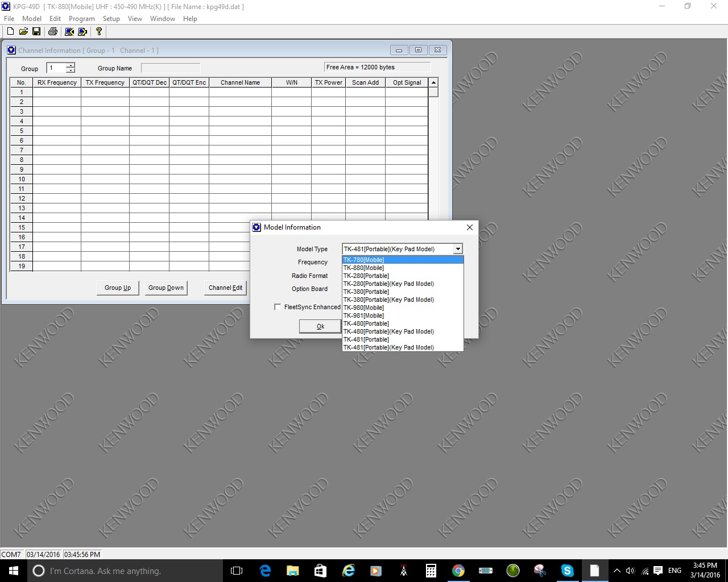
Task: Select TK-280[Portable] without key pad
Action: (403, 276)
